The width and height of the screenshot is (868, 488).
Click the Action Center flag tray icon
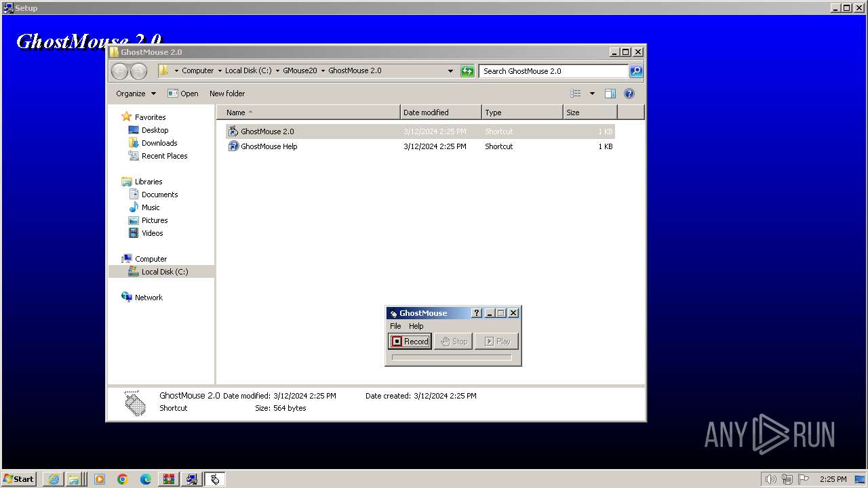pos(803,479)
